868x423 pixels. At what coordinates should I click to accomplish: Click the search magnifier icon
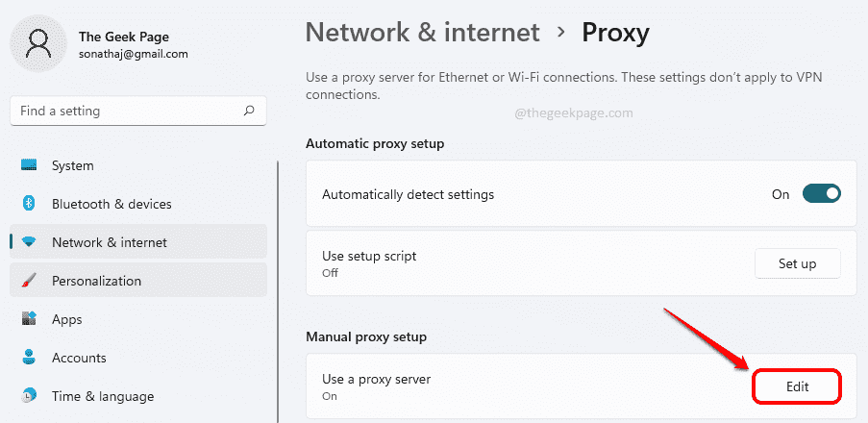(249, 111)
